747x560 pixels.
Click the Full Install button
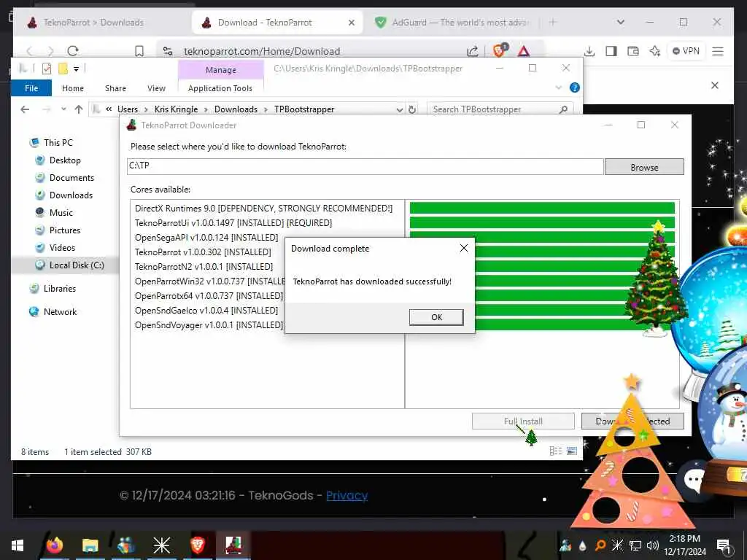click(x=523, y=421)
